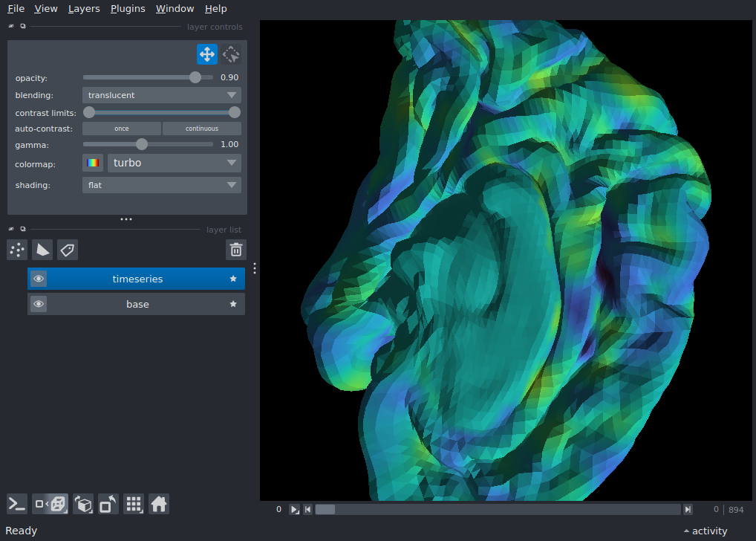Reset view with home button
756x541 pixels.
[x=159, y=505]
